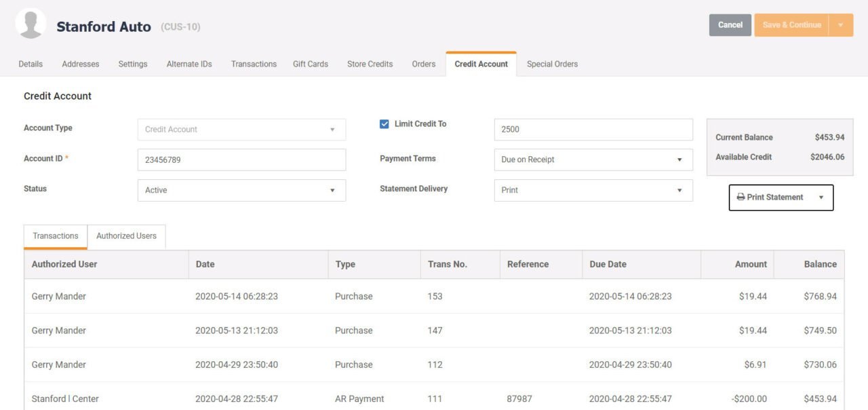
Task: Open the Store Credits tab
Action: [x=370, y=64]
